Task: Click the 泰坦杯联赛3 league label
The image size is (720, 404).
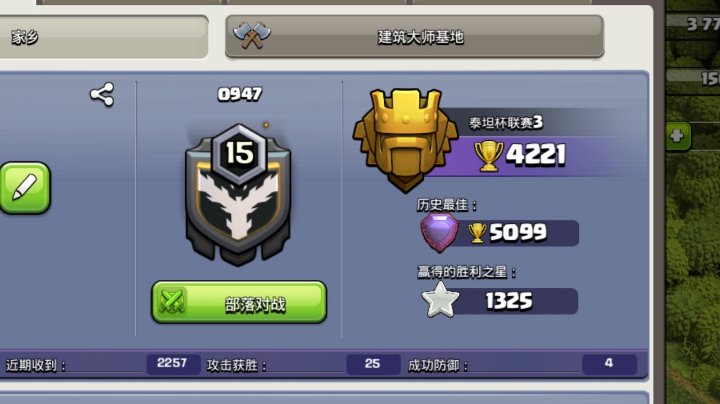Action: (x=506, y=123)
